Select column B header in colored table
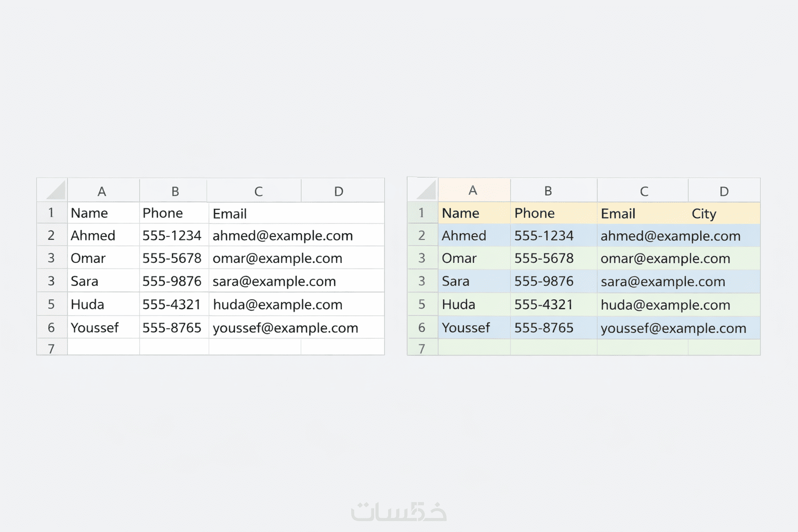 pyautogui.click(x=548, y=191)
